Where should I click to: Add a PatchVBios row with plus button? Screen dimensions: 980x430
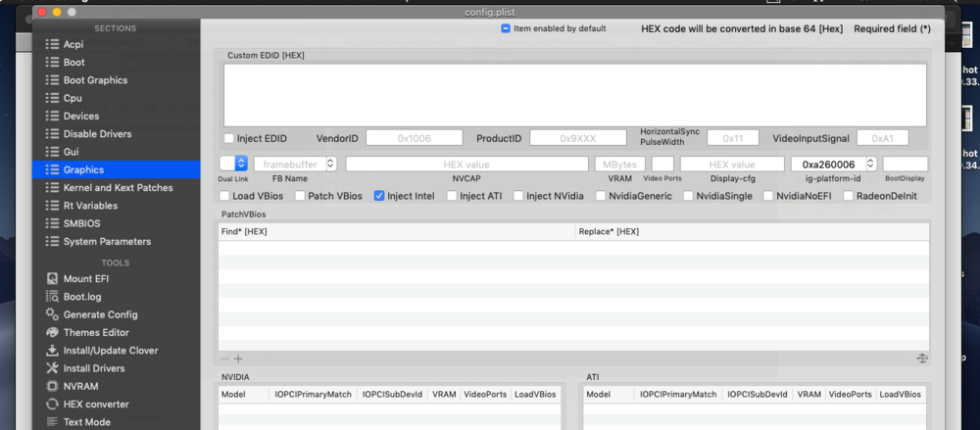tap(238, 359)
